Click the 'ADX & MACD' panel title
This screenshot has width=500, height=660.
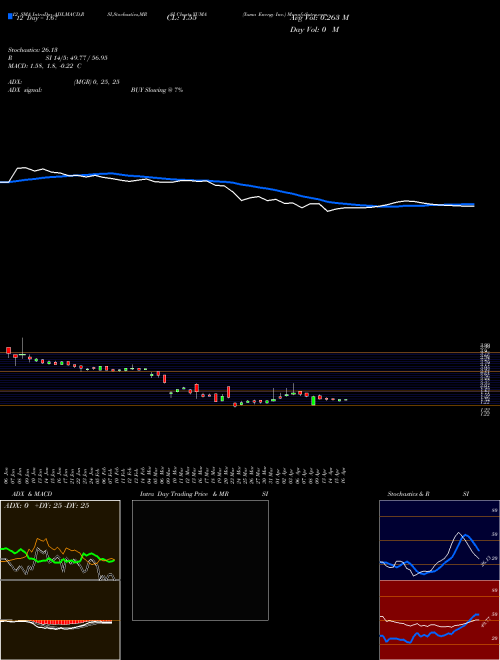(32, 494)
